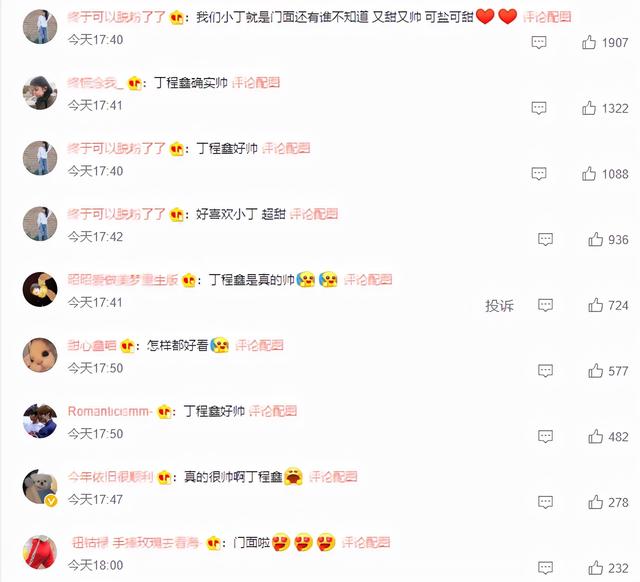Open 评论配图 link on 怎样都好看 comment
The height and width of the screenshot is (582, 640).
(x=259, y=346)
